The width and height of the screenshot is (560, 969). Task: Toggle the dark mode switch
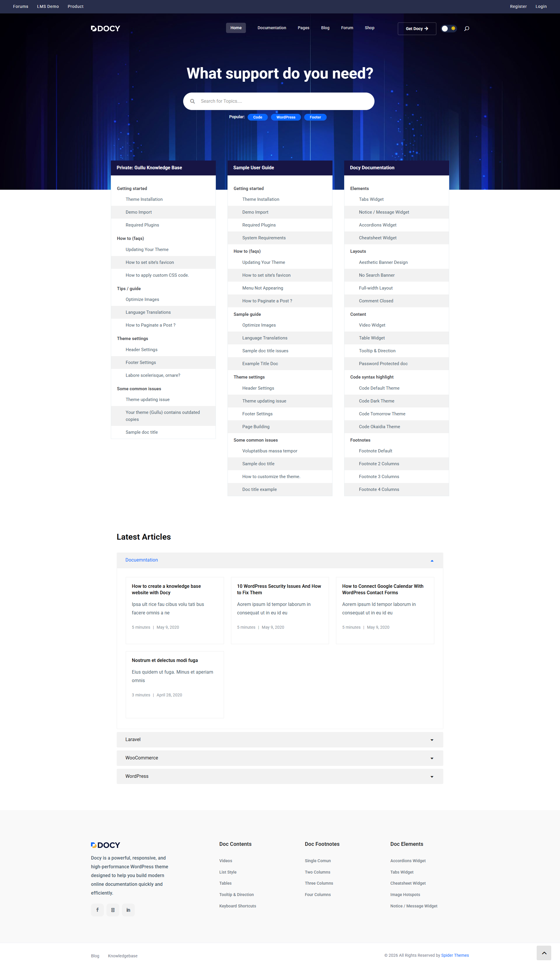[449, 28]
